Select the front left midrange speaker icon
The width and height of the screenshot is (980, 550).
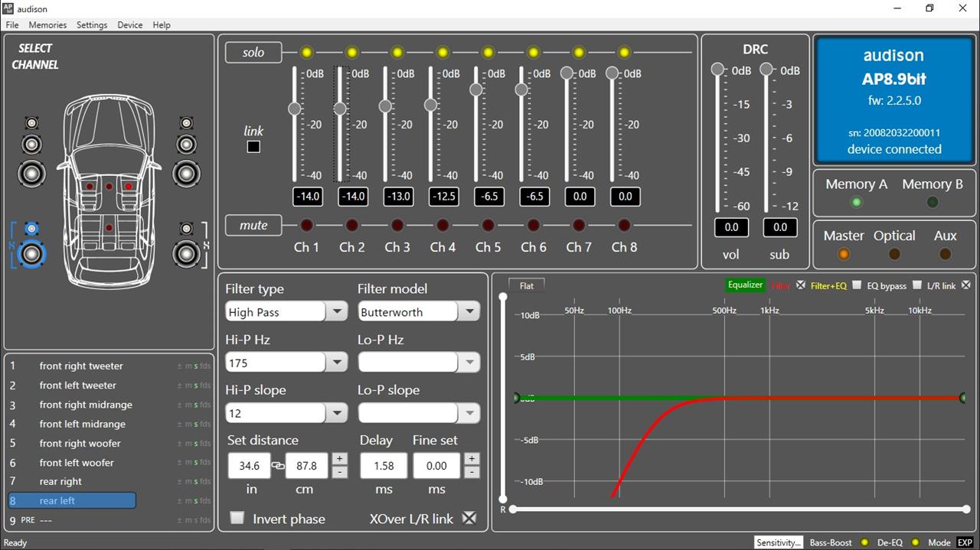[31, 144]
